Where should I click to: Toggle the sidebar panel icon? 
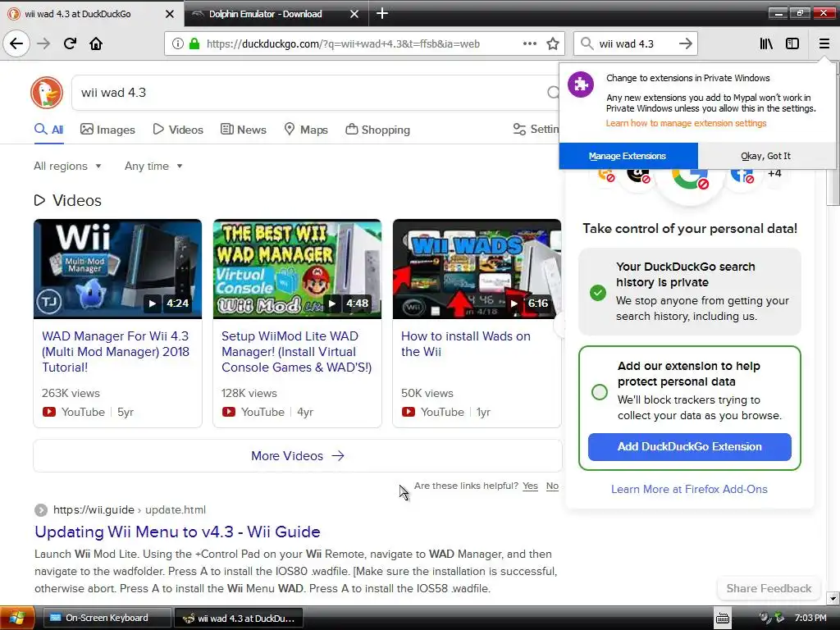(x=792, y=43)
